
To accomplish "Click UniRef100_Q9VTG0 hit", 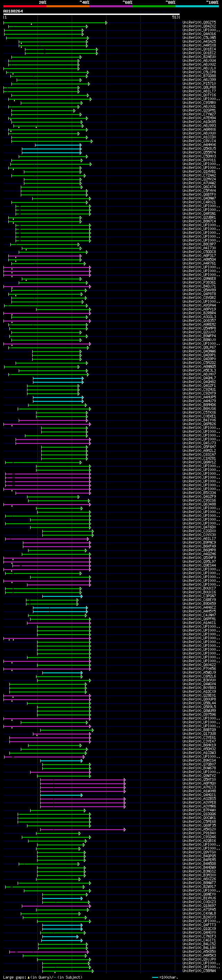I will (x=199, y=852).
